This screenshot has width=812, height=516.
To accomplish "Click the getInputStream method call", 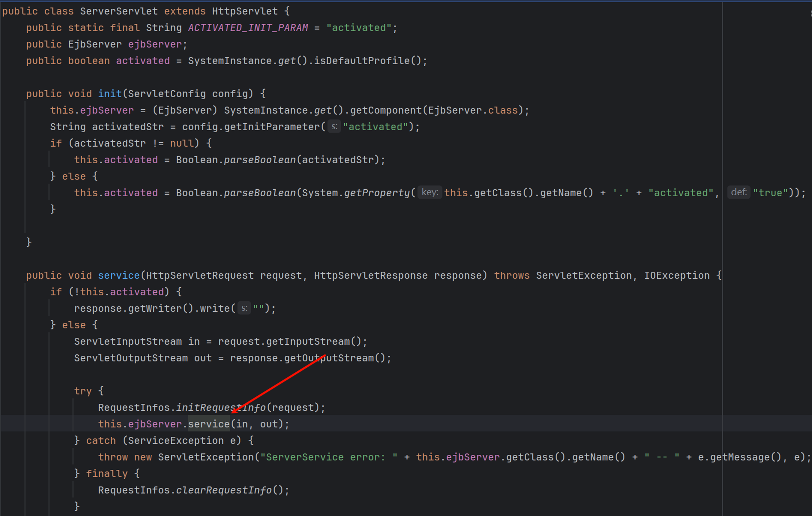I will coord(307,342).
